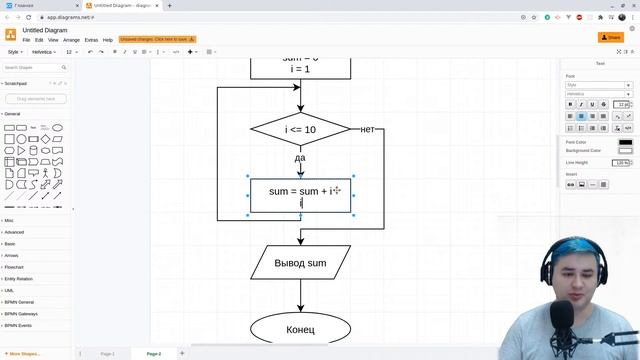640x360 pixels.
Task: Open the Style dropdown in top toolbar
Action: tap(15, 52)
